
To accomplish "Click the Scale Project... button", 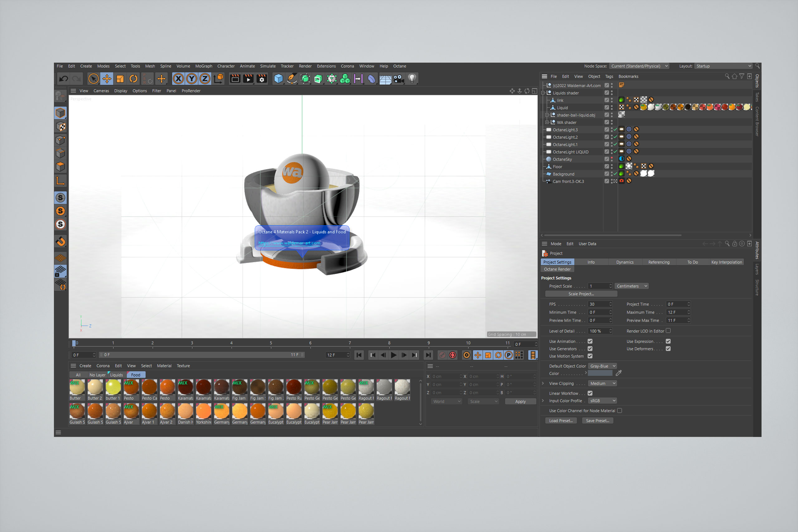I will tap(581, 294).
